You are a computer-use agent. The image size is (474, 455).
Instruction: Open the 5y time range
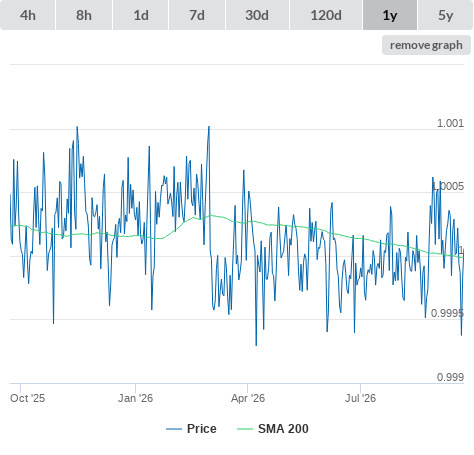446,15
